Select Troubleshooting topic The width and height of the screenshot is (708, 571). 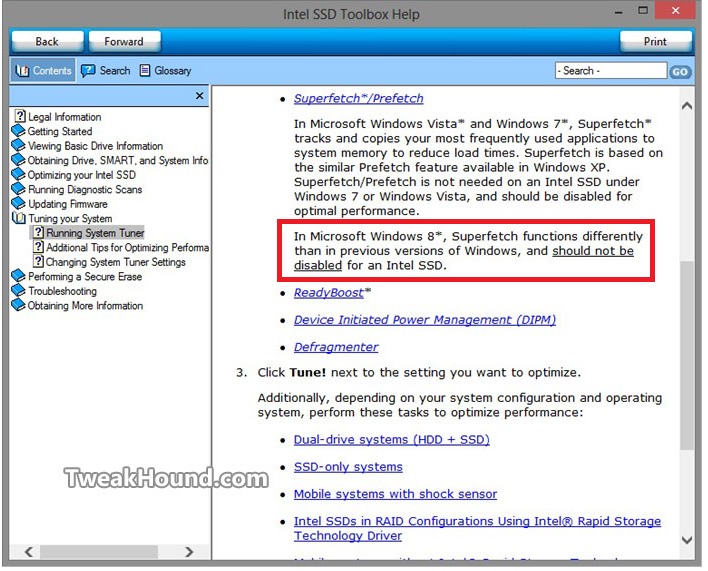62,291
